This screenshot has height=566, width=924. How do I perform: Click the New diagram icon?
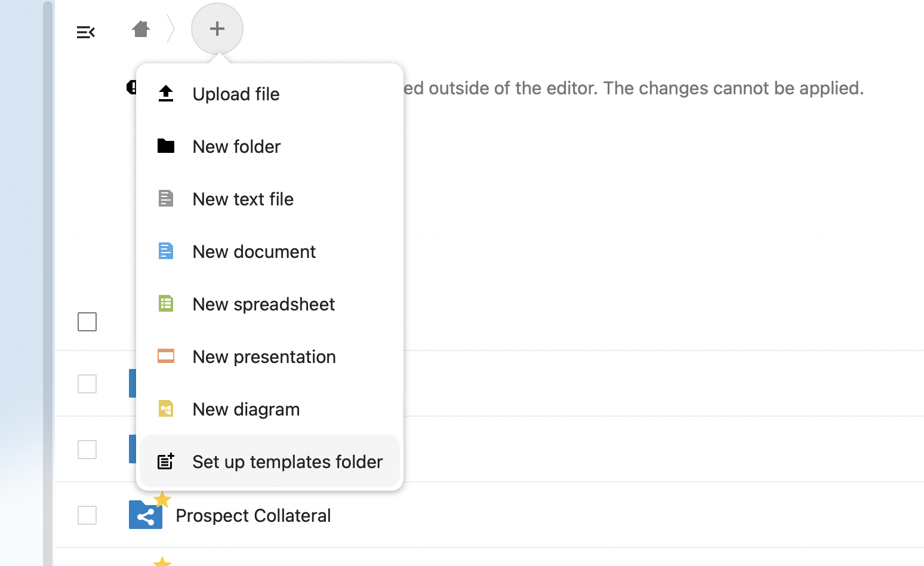click(165, 408)
